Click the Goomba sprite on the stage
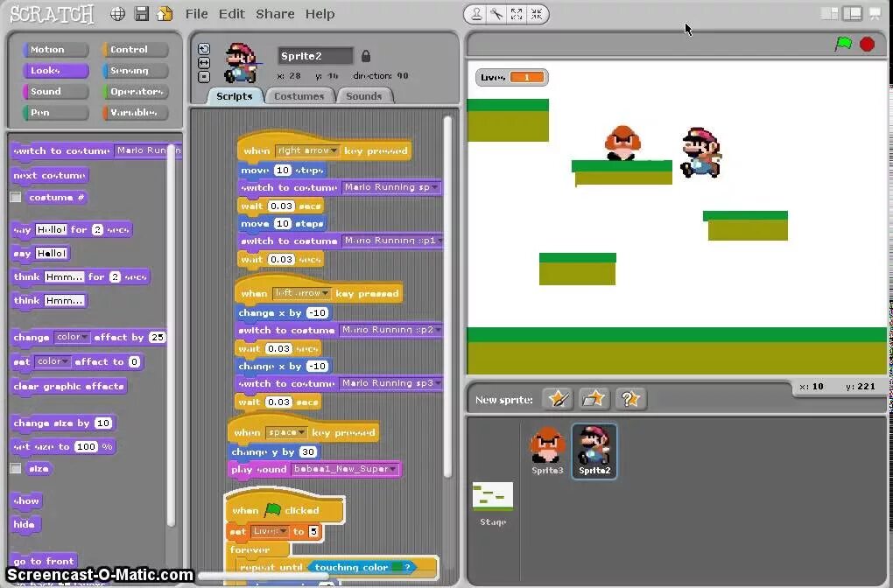 click(x=622, y=143)
